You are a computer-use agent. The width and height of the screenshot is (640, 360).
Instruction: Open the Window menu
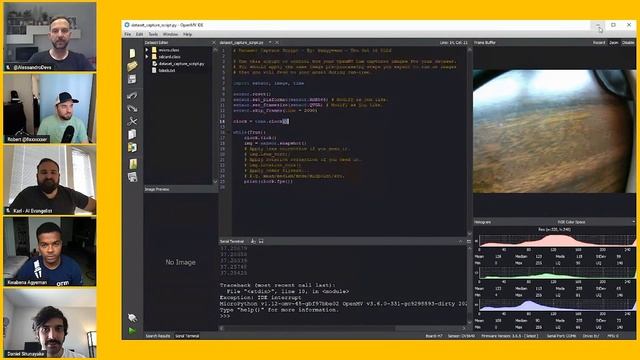(170, 34)
